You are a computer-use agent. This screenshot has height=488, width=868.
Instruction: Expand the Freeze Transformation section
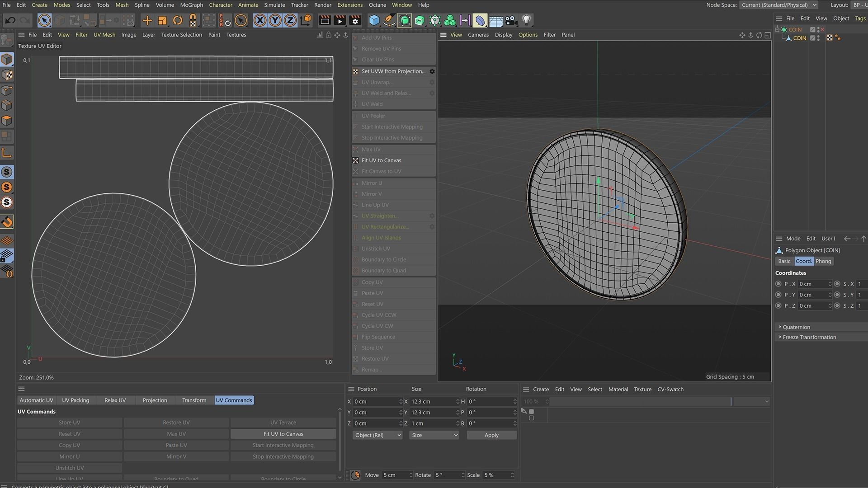(809, 338)
